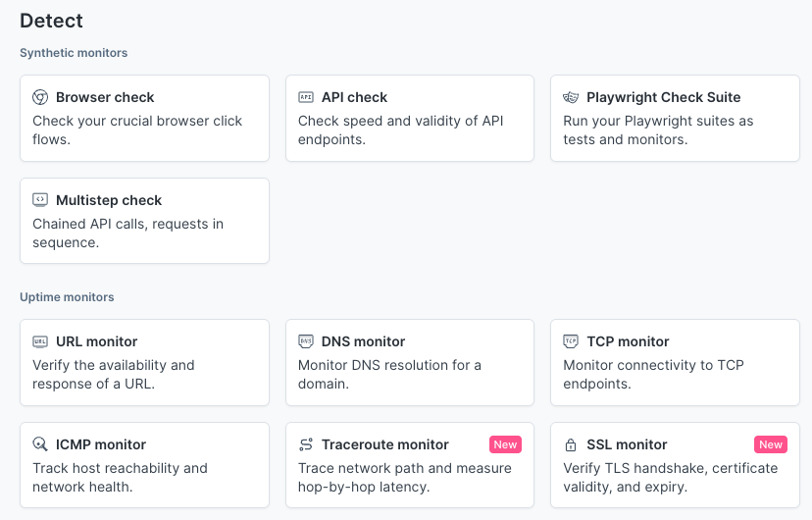The width and height of the screenshot is (812, 520).
Task: Select the DNS monitor card
Action: pyautogui.click(x=410, y=363)
